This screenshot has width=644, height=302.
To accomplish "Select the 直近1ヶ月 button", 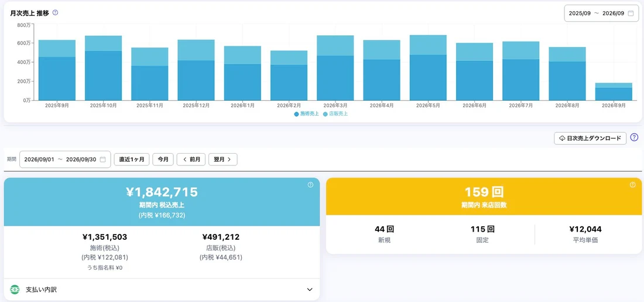I will [131, 160].
